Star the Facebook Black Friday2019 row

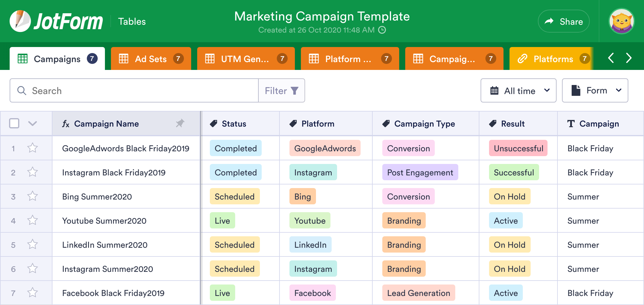pyautogui.click(x=32, y=293)
